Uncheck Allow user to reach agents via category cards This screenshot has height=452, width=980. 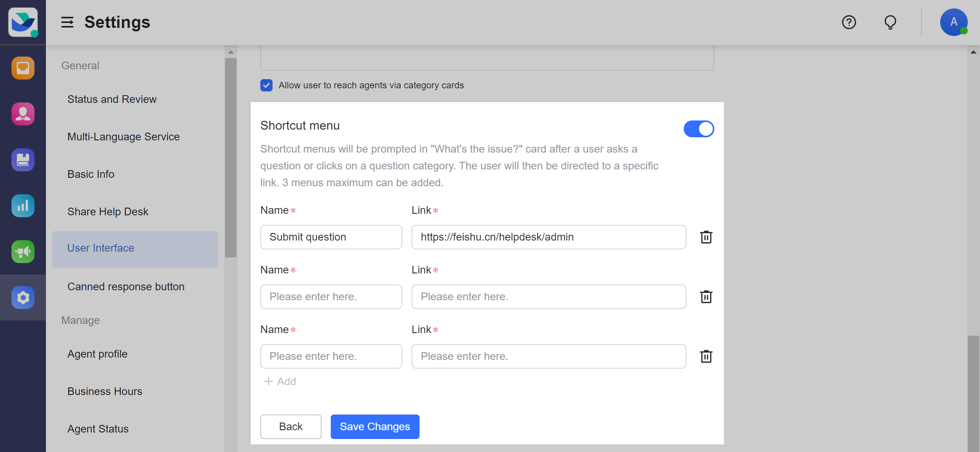pyautogui.click(x=266, y=85)
